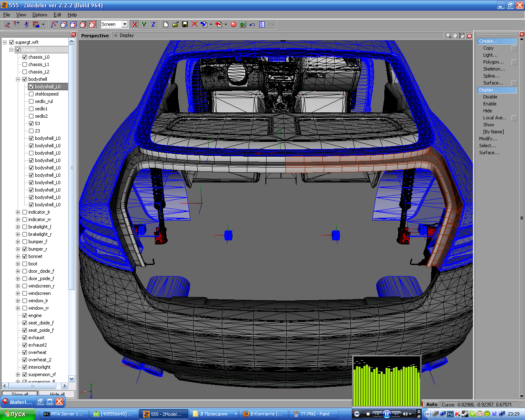Image resolution: width=525 pixels, height=420 pixels.
Task: Enable the chassis_L1 checkbox
Action: coord(25,64)
